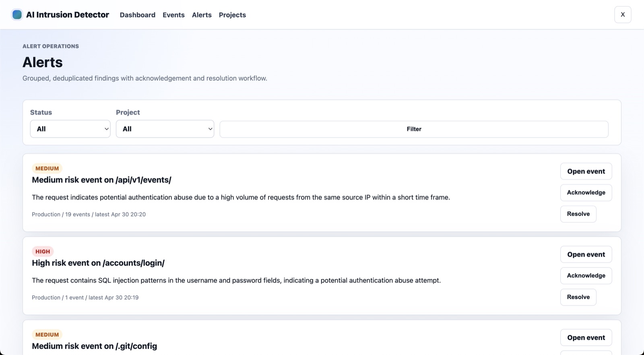Acknowledge the /accounts/login/ alert

586,276
